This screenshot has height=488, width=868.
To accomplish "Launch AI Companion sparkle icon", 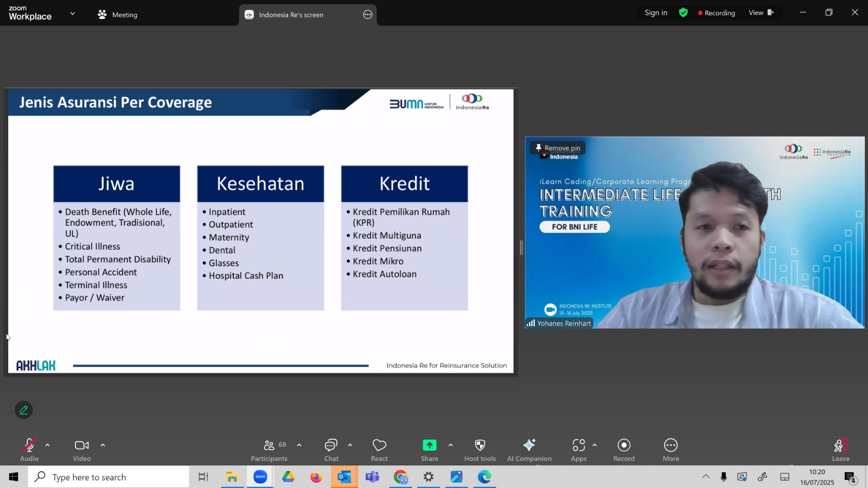I will (529, 450).
